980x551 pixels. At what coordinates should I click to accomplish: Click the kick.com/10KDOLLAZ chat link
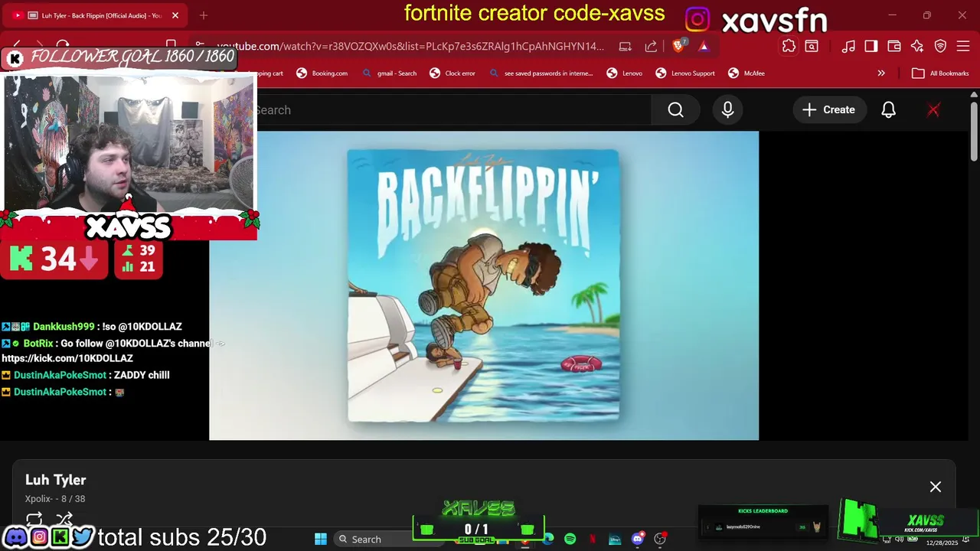[x=67, y=358]
